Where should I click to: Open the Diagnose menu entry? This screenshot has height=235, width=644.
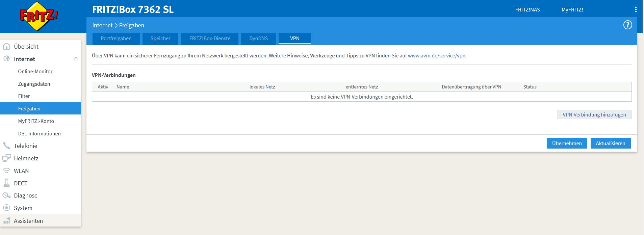coord(26,195)
